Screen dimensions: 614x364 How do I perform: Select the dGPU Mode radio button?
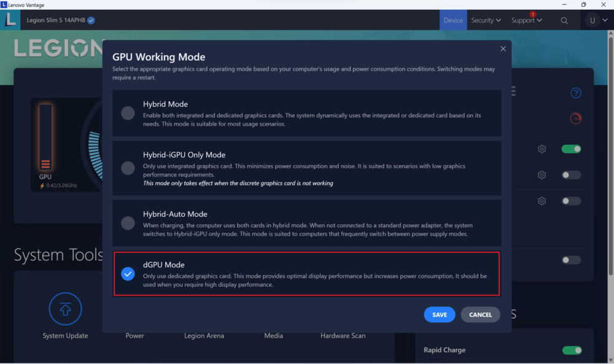128,274
